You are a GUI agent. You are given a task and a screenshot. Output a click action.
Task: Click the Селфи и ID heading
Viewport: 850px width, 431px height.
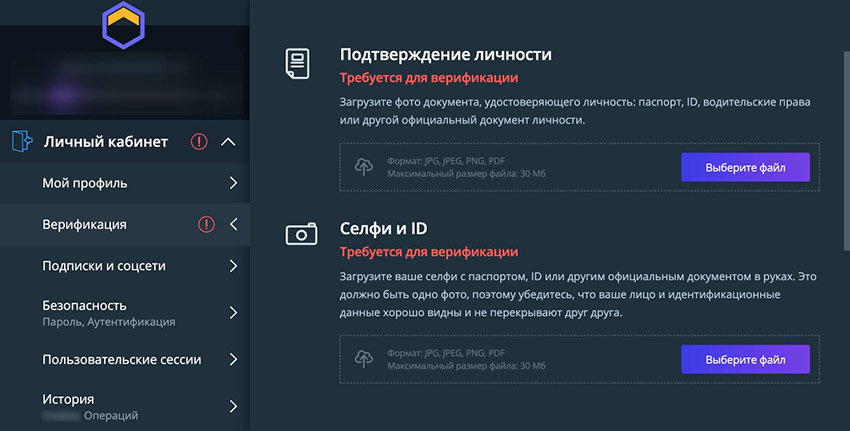click(383, 228)
